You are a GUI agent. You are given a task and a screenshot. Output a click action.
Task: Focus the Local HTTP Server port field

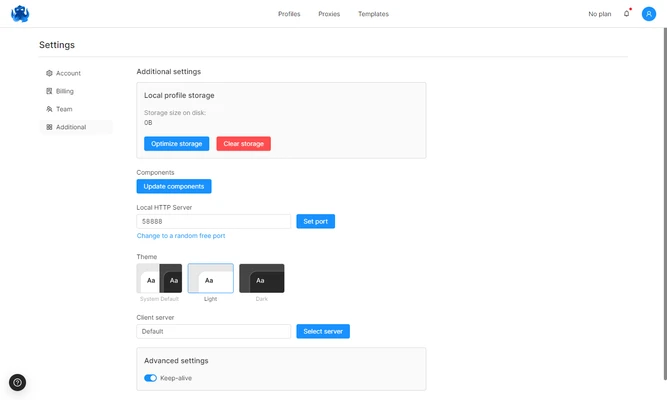pyautogui.click(x=214, y=221)
